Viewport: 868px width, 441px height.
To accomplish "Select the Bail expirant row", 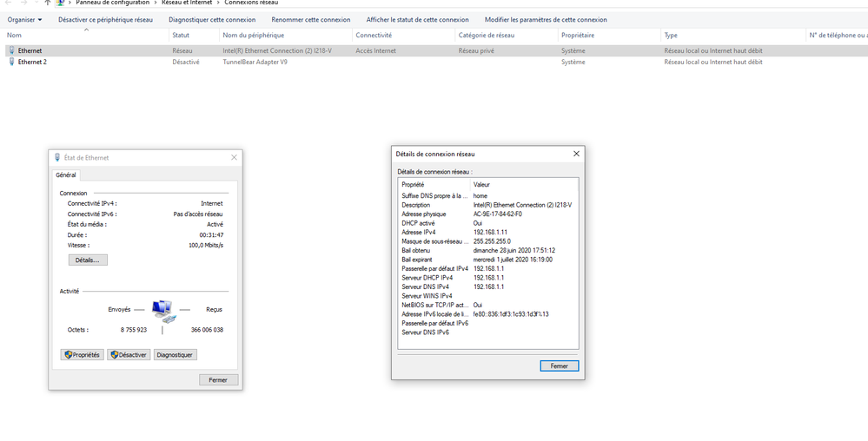I will (x=487, y=260).
